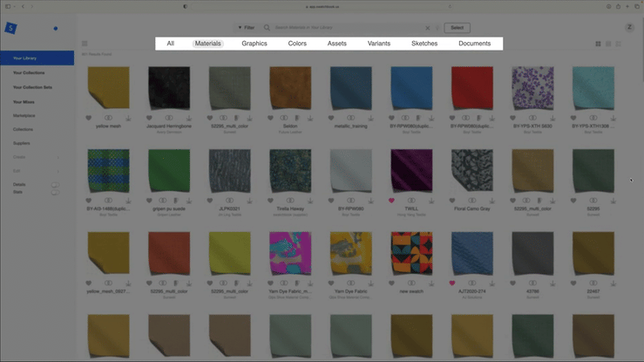Open Suppliers in sidebar
The width and height of the screenshot is (644, 362).
point(22,143)
